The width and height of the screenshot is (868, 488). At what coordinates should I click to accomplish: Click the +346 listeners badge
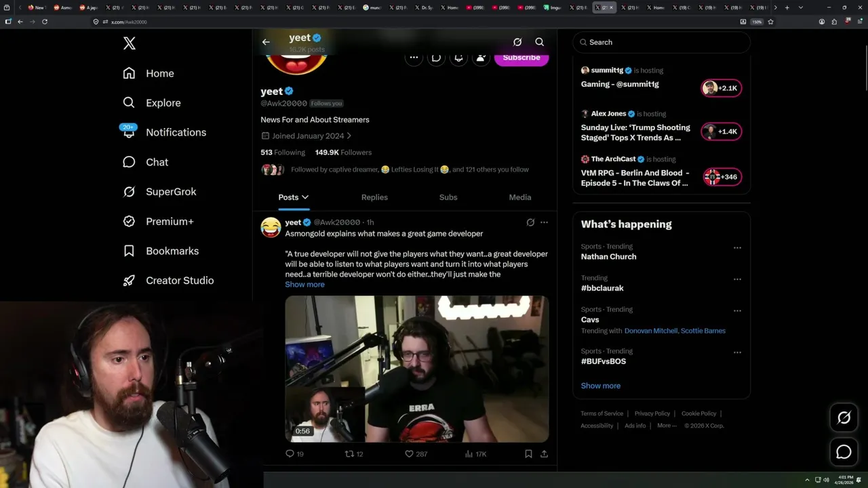[722, 177]
